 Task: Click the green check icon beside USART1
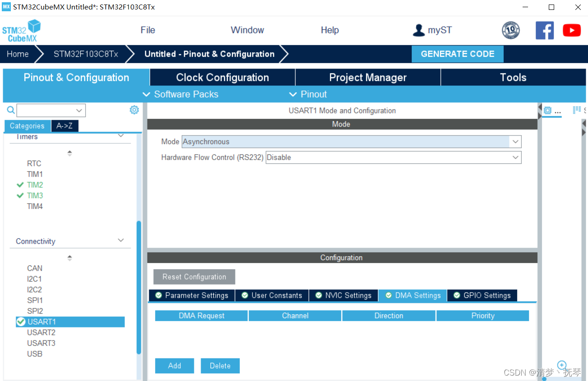(x=21, y=322)
